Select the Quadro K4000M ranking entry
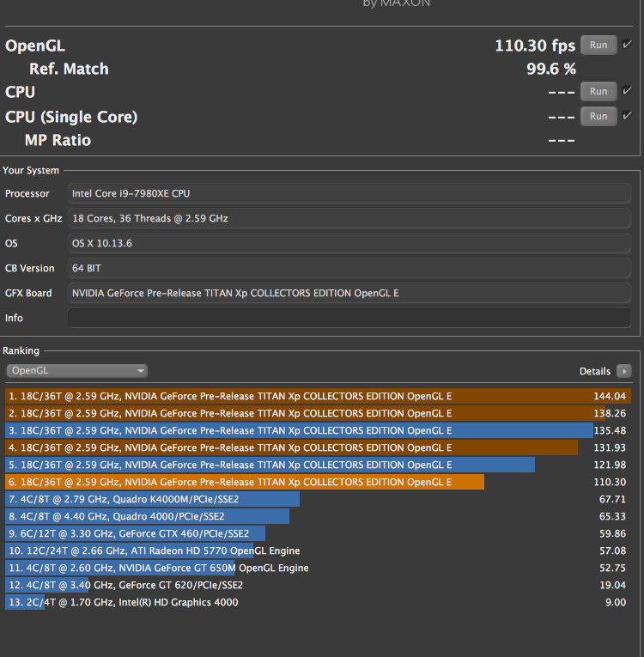This screenshot has height=657, width=644. [x=318, y=500]
